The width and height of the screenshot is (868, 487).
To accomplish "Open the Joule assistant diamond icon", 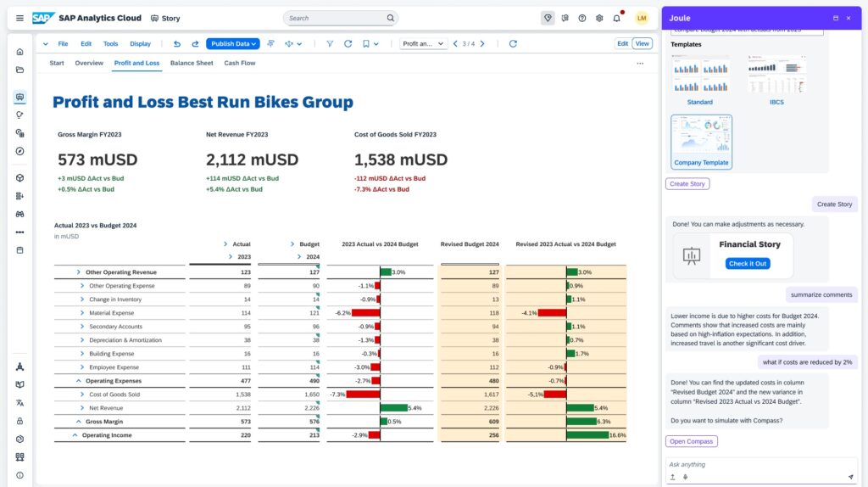I will tap(548, 18).
